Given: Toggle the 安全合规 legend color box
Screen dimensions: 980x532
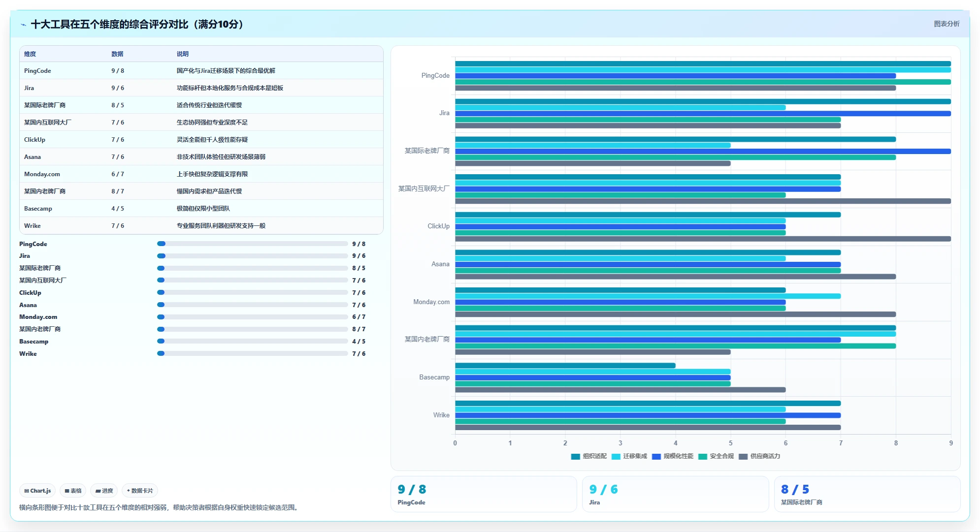Looking at the screenshot, I should [x=702, y=457].
